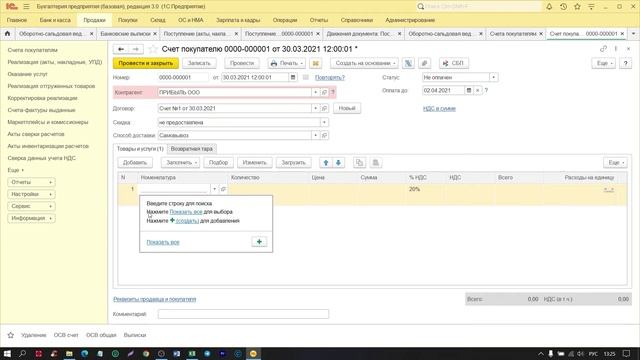Click Провести и закрыть button
Image resolution: width=640 pixels, height=360 pixels.
click(146, 63)
